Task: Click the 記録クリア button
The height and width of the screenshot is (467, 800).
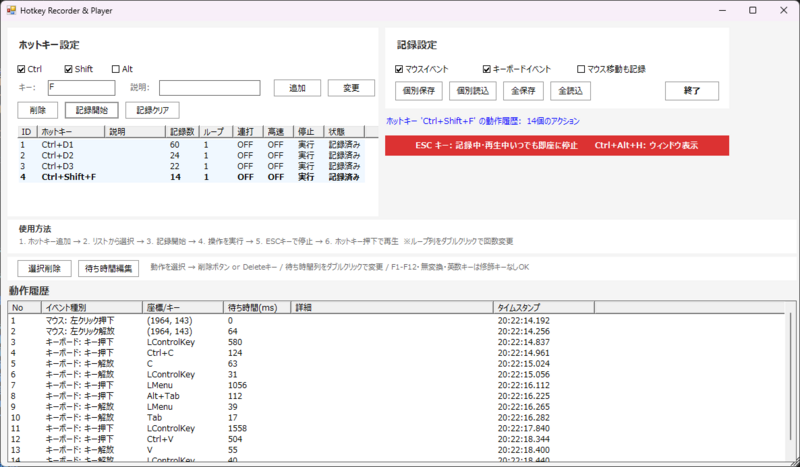Action: pos(152,110)
